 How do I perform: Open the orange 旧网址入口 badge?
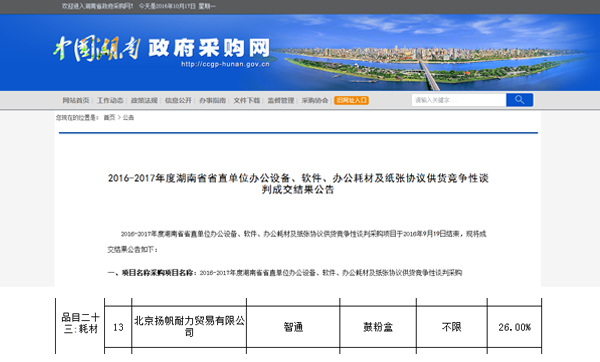[x=351, y=100]
